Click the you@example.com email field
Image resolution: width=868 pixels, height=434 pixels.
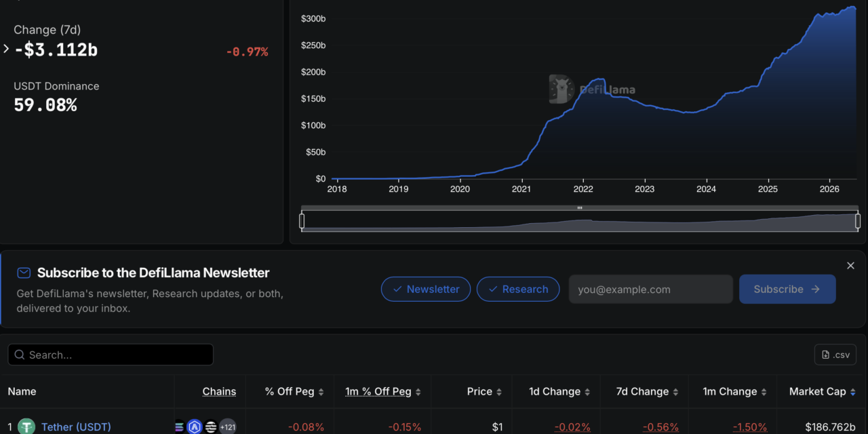pyautogui.click(x=651, y=289)
